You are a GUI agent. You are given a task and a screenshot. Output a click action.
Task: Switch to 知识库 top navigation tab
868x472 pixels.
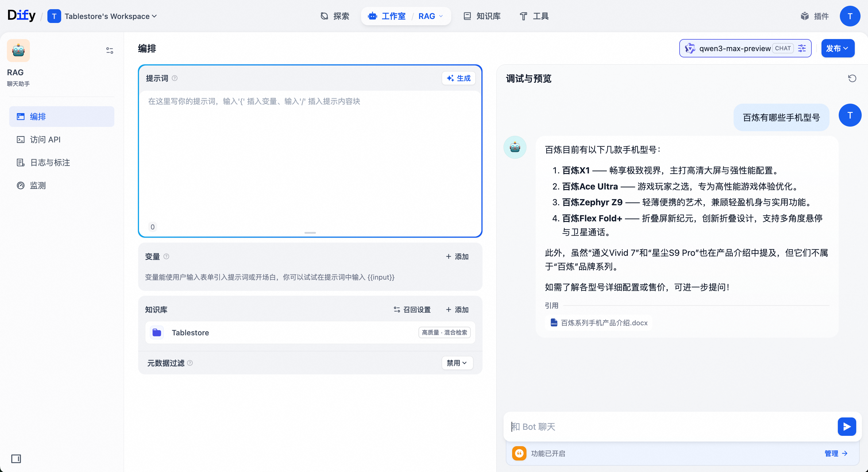482,16
